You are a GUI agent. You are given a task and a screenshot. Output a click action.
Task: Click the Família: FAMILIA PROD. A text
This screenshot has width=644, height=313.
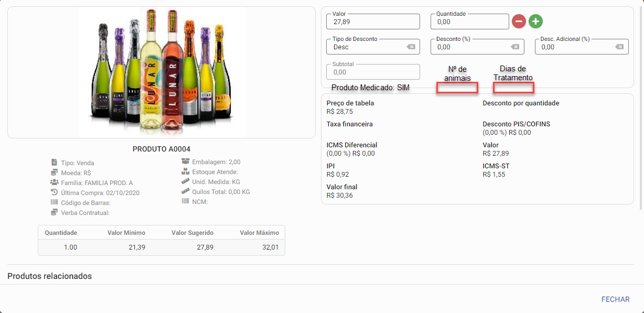click(x=97, y=183)
